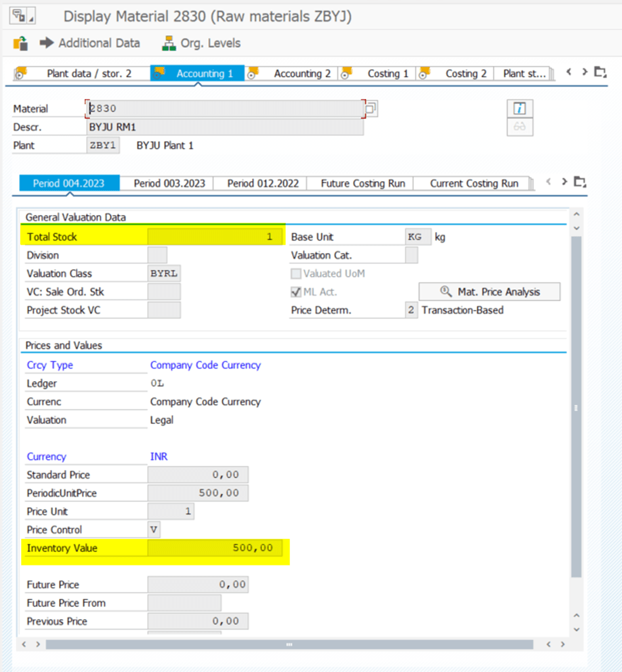The image size is (622, 672).
Task: Click the material field search help icon
Action: click(371, 108)
